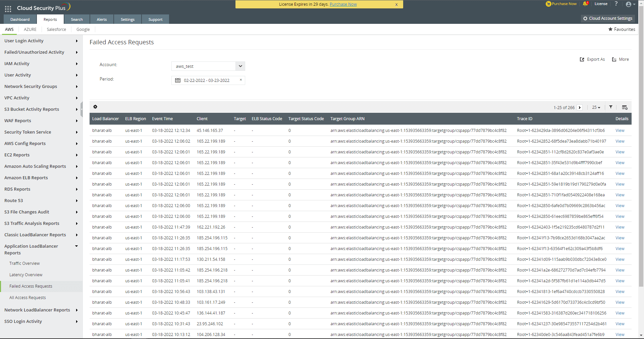Switch to the Search tab
The height and width of the screenshot is (339, 644).
[x=77, y=19]
